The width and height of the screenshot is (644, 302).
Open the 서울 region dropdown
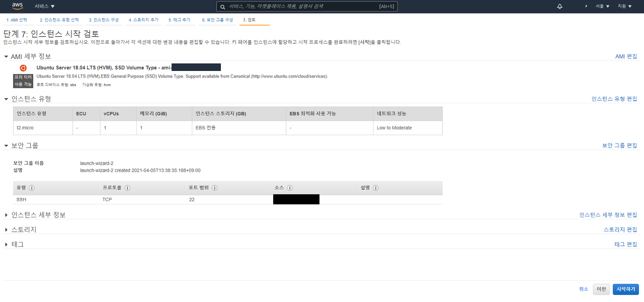[x=602, y=6]
